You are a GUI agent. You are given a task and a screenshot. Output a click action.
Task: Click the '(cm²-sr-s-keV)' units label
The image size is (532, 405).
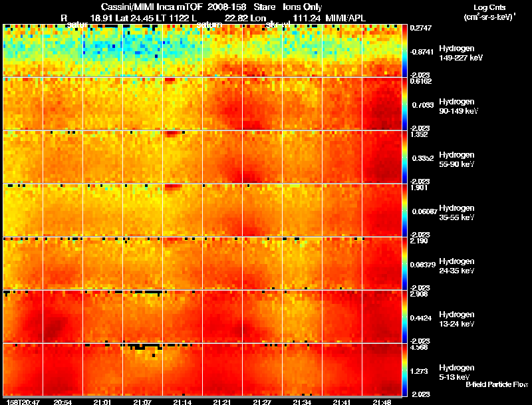point(489,17)
